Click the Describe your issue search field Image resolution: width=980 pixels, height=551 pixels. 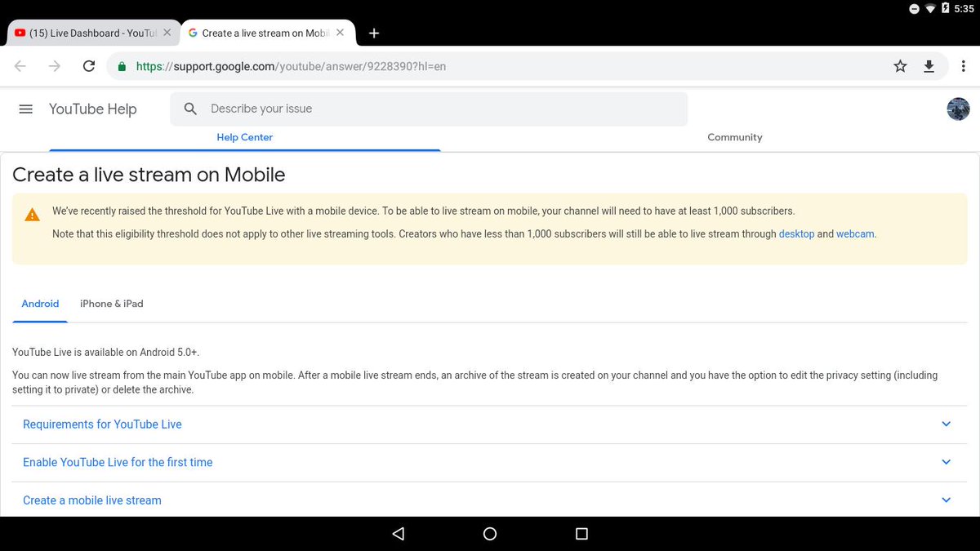tap(429, 109)
